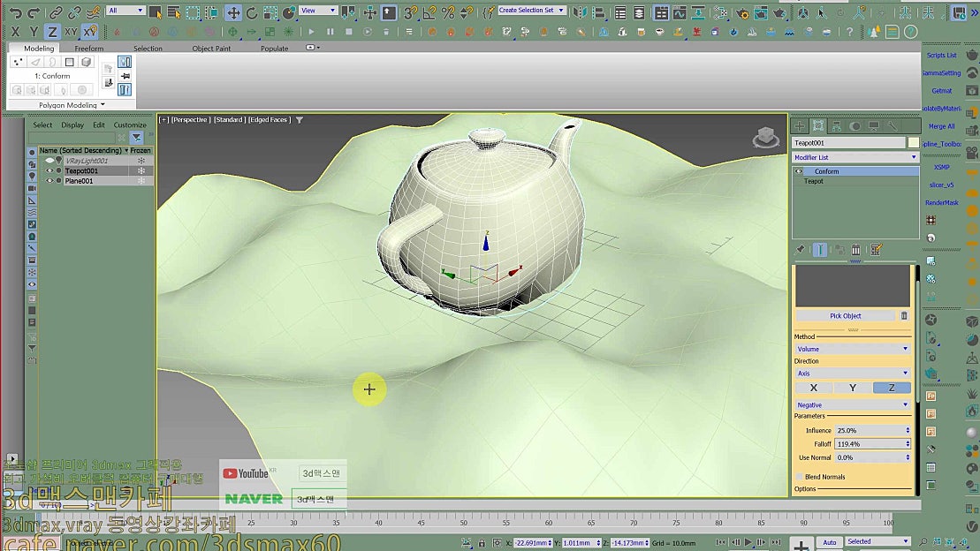Open the Method dropdown set to Volume
The height and width of the screenshot is (551, 980).
point(853,348)
